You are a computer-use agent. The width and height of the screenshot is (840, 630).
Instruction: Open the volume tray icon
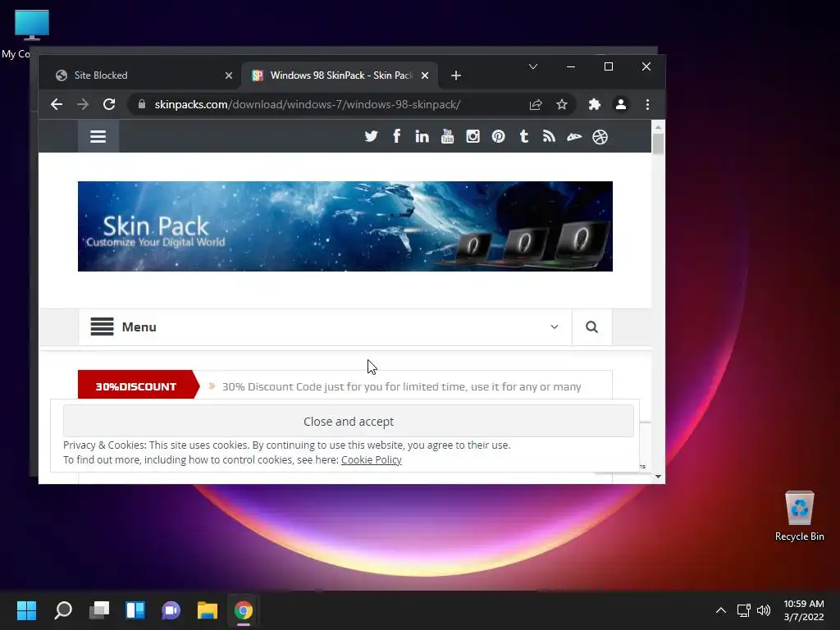764,610
